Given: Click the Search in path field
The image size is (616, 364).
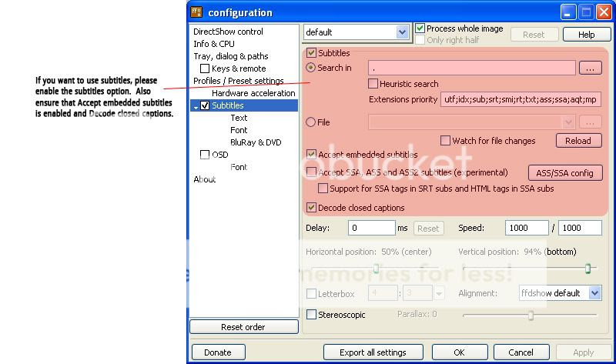Looking at the screenshot, I should click(x=472, y=68).
